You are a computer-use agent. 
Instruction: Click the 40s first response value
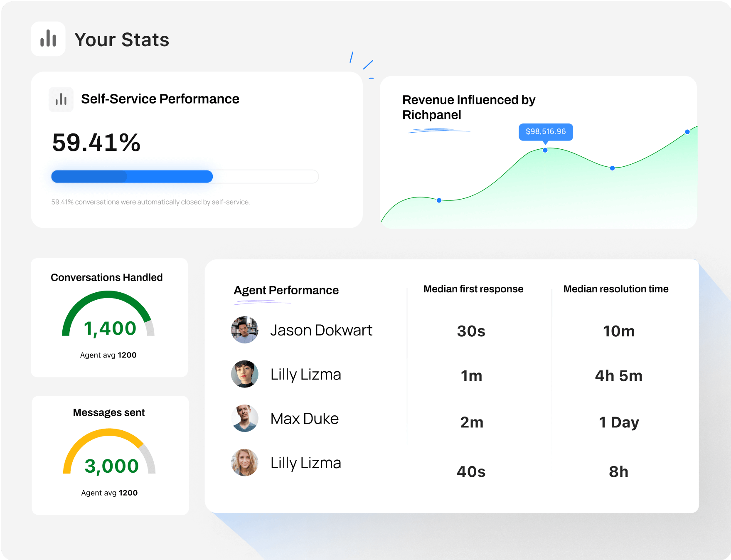tap(471, 472)
